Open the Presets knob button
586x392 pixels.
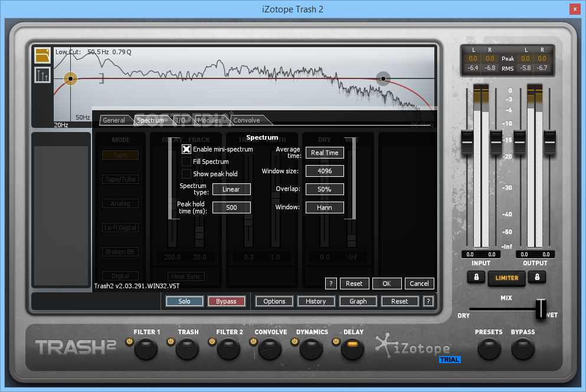489,349
